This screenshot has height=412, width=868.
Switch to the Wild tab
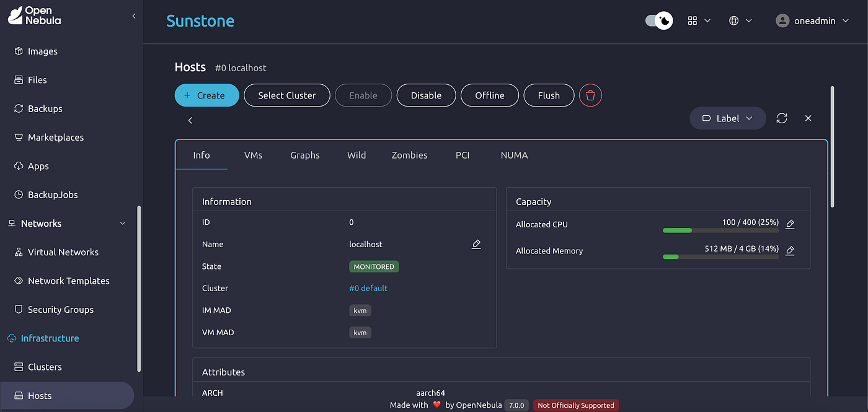[356, 155]
